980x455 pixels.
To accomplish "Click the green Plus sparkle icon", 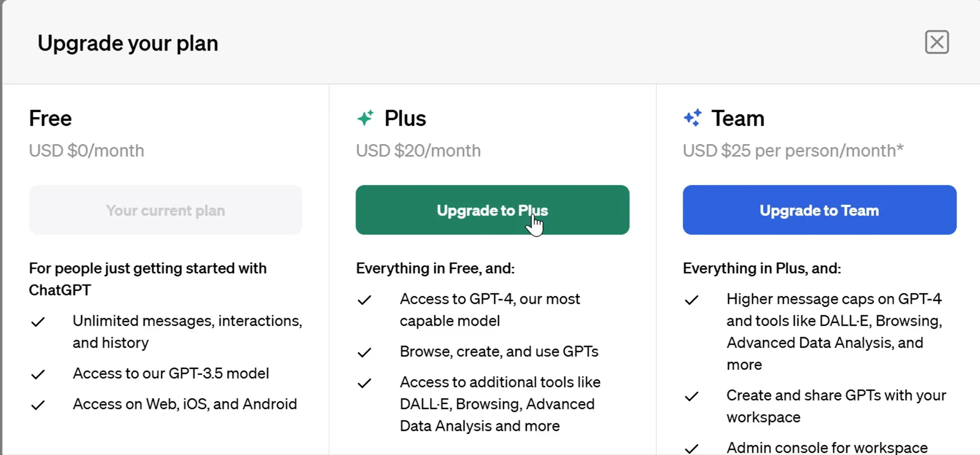I will point(365,118).
